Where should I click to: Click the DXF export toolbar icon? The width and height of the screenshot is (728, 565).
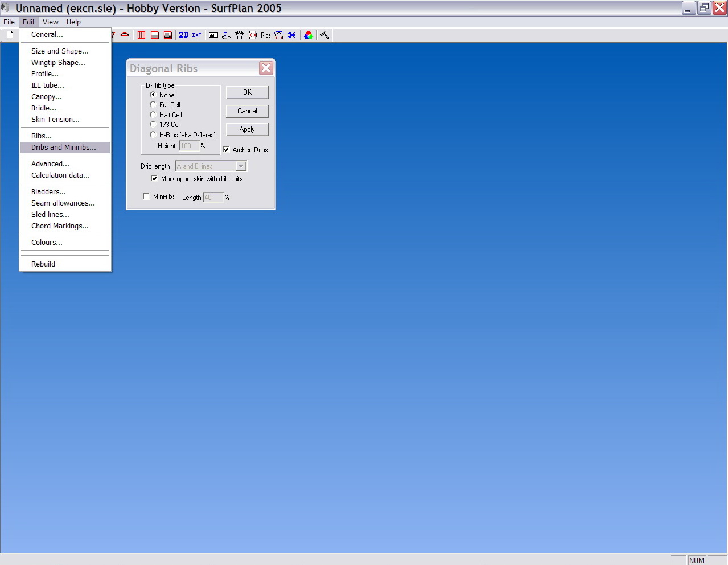pyautogui.click(x=196, y=35)
